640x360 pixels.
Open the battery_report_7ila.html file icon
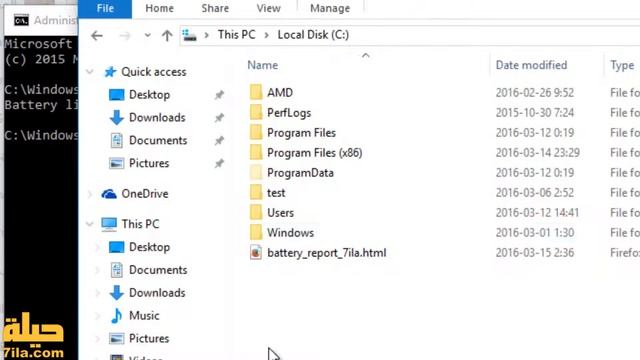tap(256, 253)
